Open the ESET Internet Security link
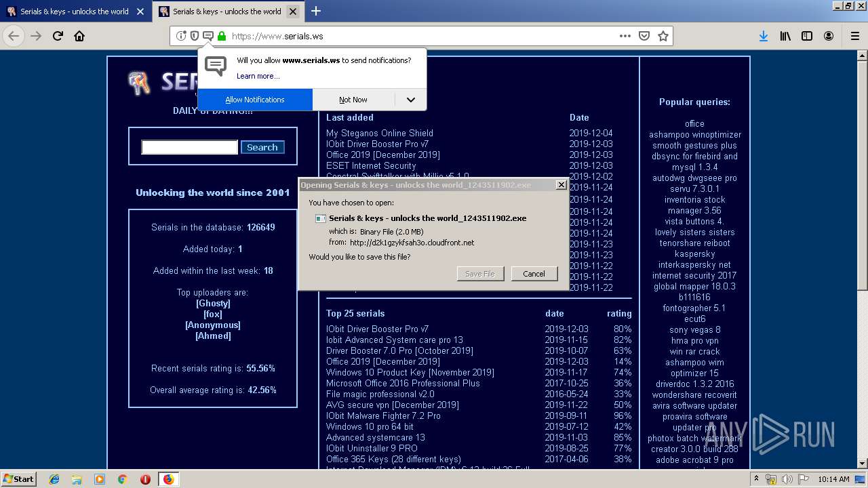The height and width of the screenshot is (488, 868). [x=371, y=165]
